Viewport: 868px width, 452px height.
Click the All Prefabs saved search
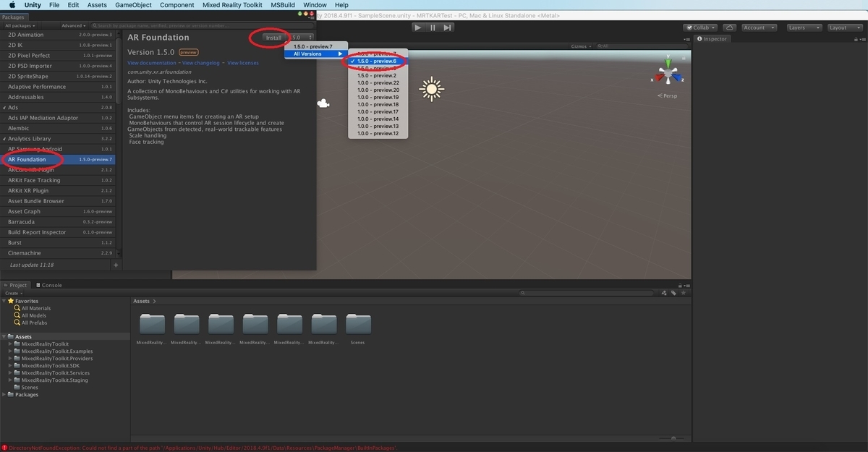tap(34, 323)
